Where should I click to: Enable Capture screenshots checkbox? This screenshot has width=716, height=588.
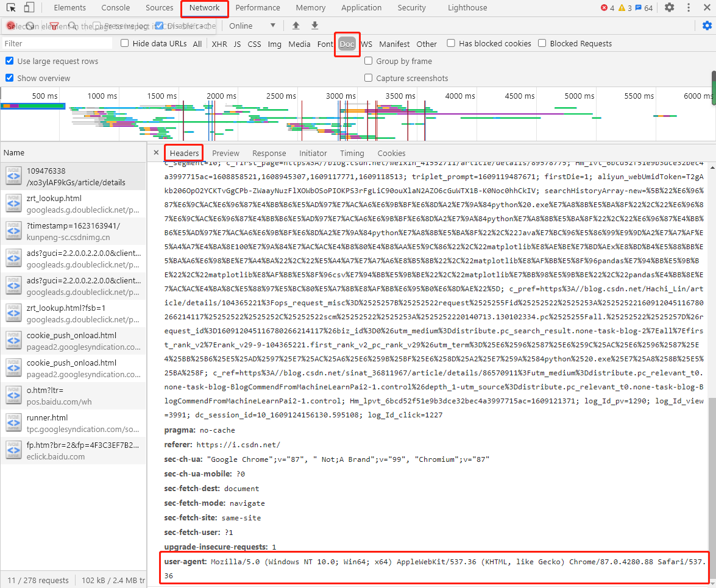click(369, 78)
